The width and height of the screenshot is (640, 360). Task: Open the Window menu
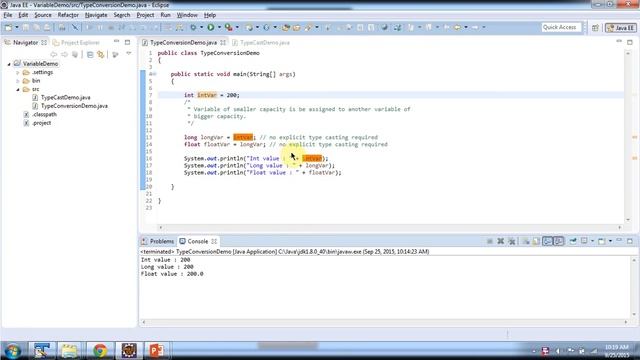tap(187, 15)
